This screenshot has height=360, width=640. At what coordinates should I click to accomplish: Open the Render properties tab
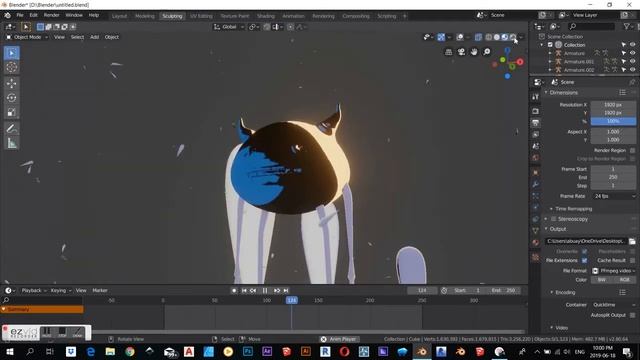pos(536,111)
